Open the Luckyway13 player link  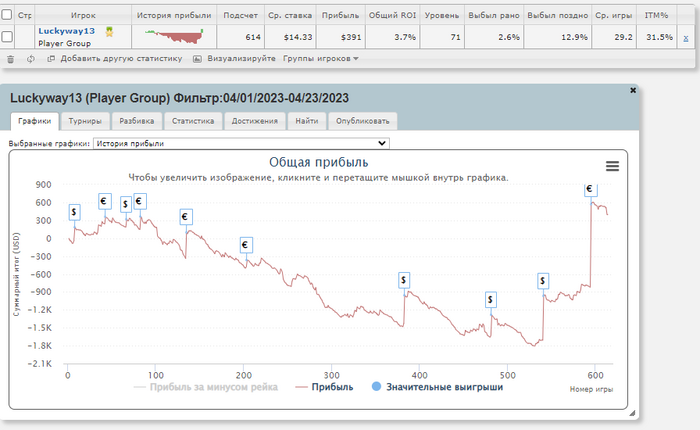click(x=67, y=31)
